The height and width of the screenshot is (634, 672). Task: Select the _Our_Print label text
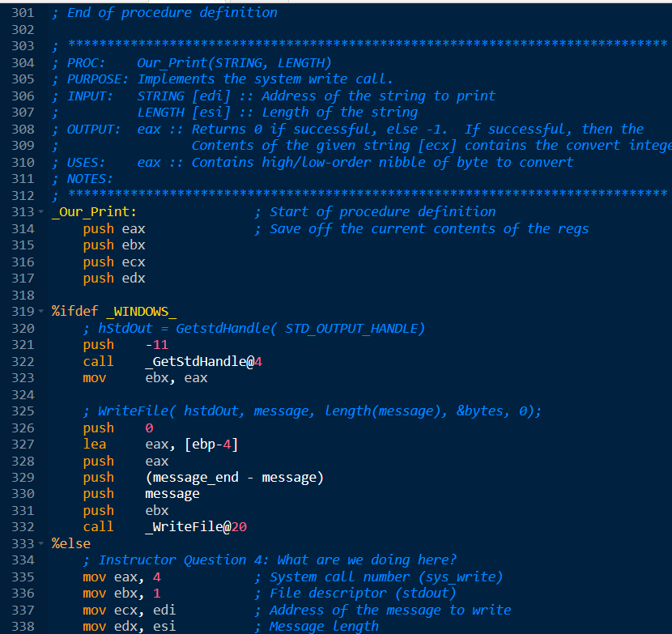[91, 211]
